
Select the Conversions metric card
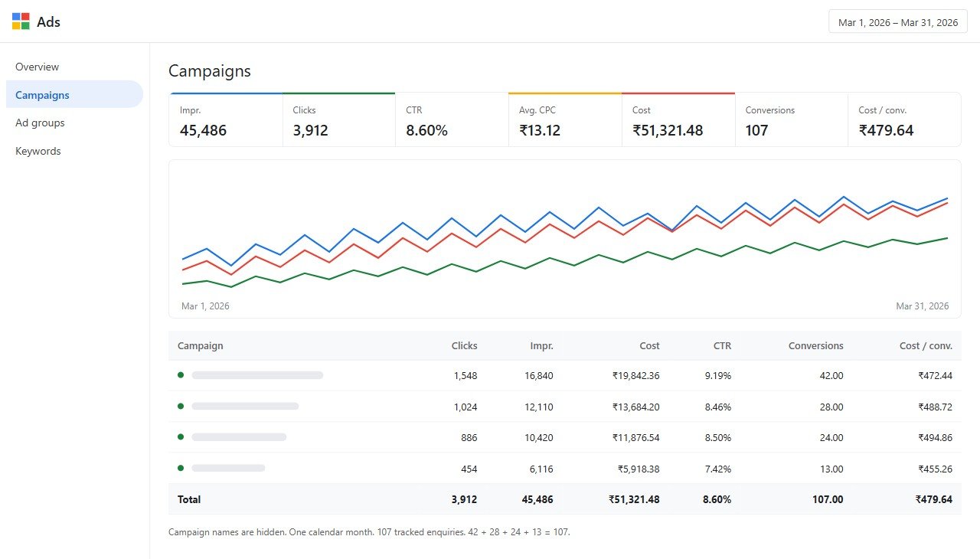coord(791,119)
